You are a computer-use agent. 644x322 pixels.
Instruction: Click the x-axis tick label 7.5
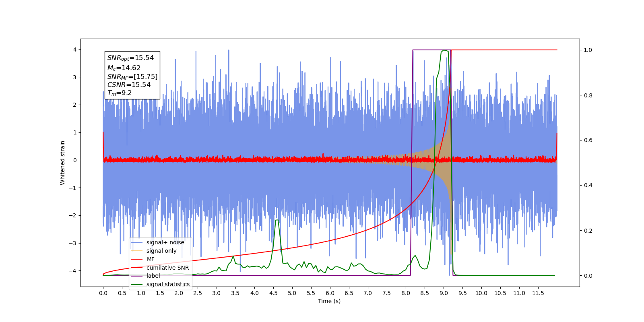pos(387,293)
